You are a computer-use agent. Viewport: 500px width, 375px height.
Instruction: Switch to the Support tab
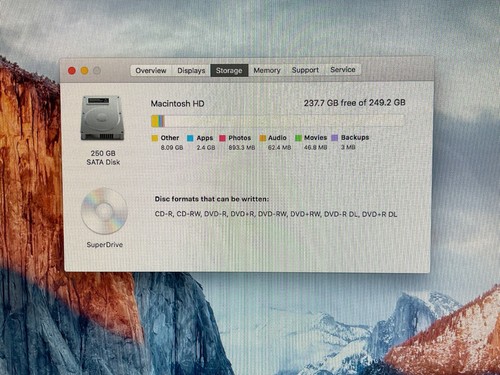click(x=305, y=70)
